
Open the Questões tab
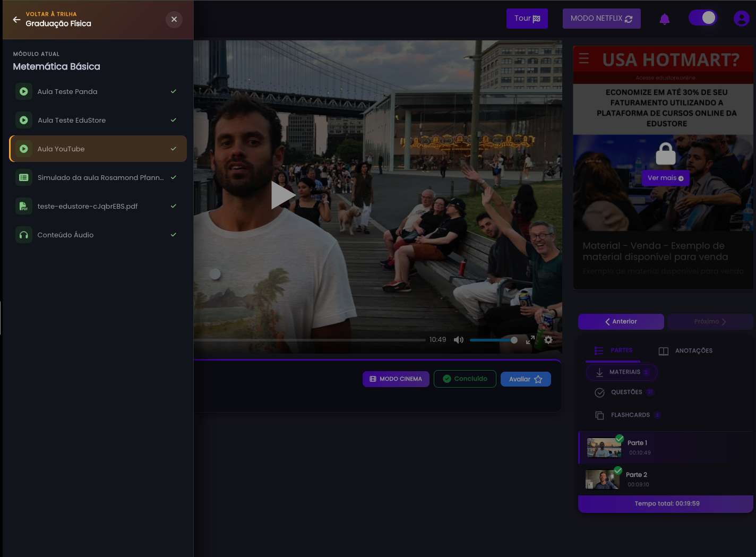624,392
